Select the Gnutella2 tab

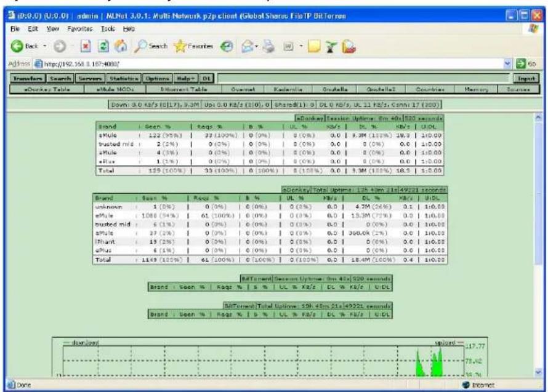click(381, 89)
